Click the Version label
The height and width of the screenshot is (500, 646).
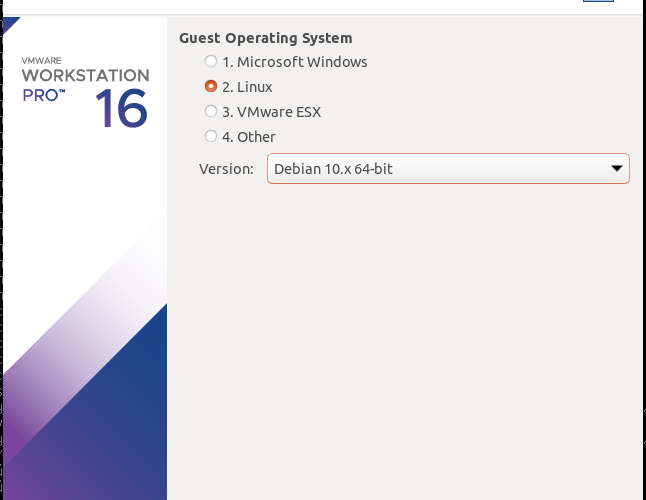coord(226,169)
